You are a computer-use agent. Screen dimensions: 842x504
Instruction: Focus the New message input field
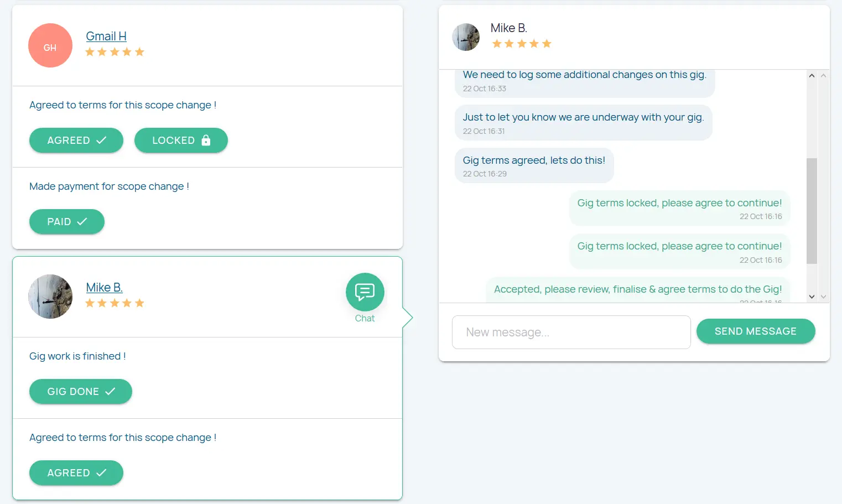pyautogui.click(x=571, y=332)
